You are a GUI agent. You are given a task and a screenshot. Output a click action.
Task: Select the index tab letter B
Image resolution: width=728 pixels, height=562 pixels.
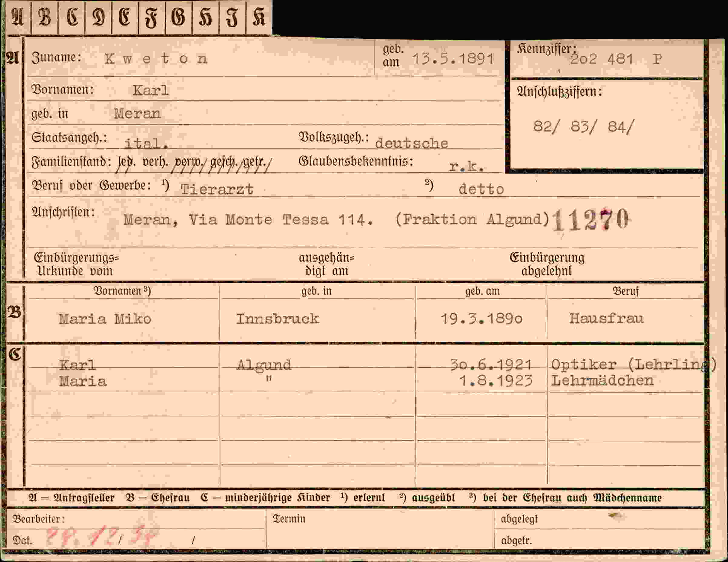coord(45,17)
